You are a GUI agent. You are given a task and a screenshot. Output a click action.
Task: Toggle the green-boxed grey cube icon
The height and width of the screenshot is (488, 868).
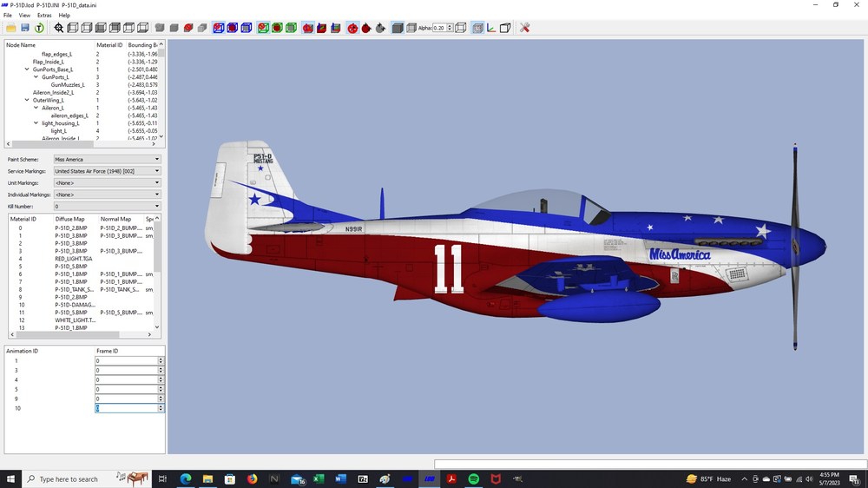coord(291,28)
